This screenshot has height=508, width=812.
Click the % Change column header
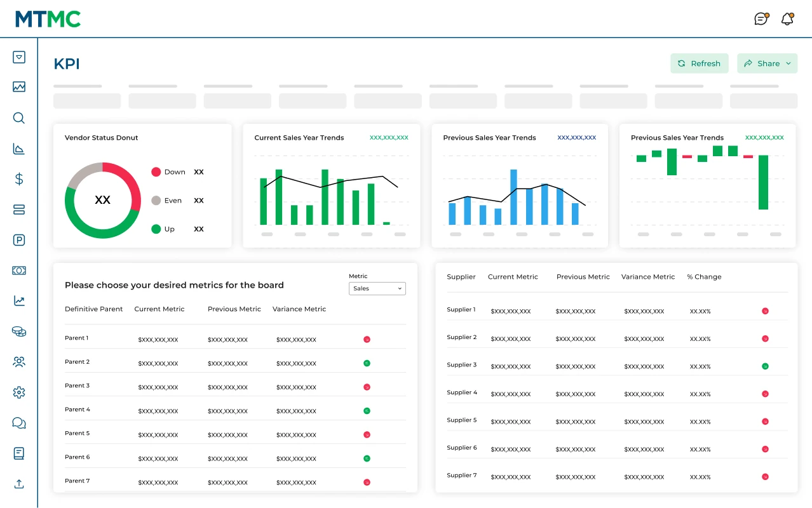coord(704,277)
